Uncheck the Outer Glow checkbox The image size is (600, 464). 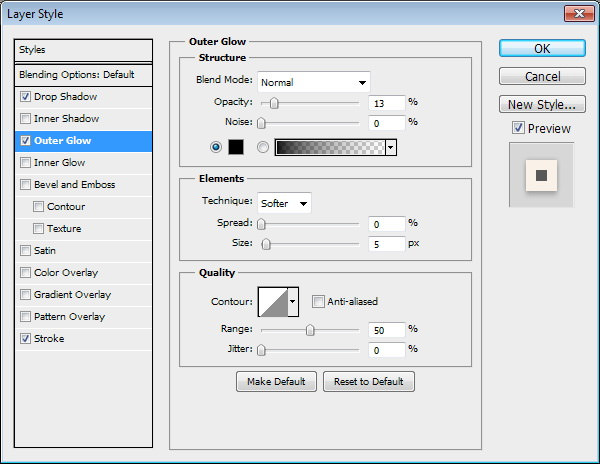[x=25, y=140]
